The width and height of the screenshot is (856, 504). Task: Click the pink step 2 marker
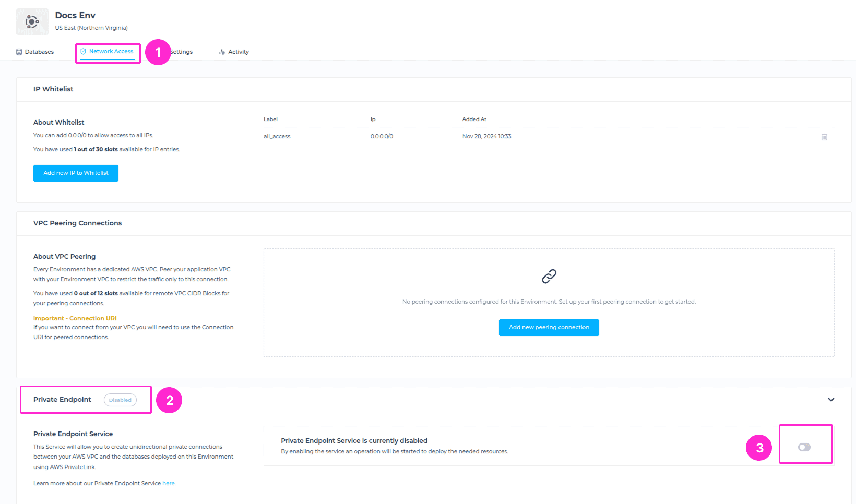[x=169, y=400]
